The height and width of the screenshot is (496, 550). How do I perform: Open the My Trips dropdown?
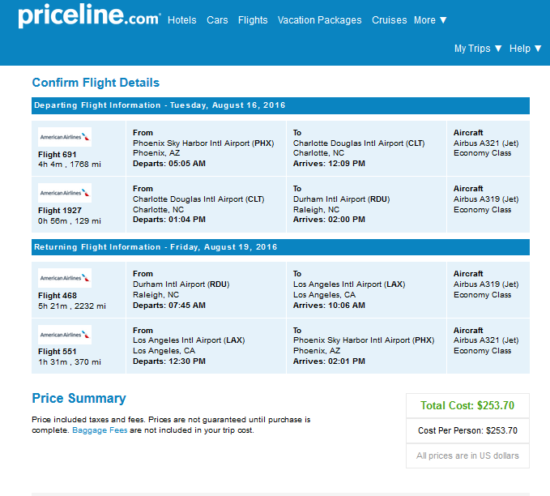478,48
